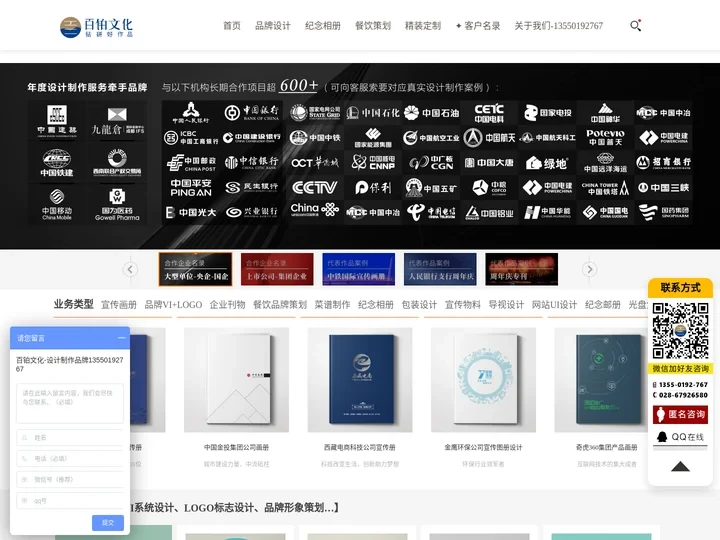Open the 西藏电商科技公司宣传册 cover image

click(360, 380)
